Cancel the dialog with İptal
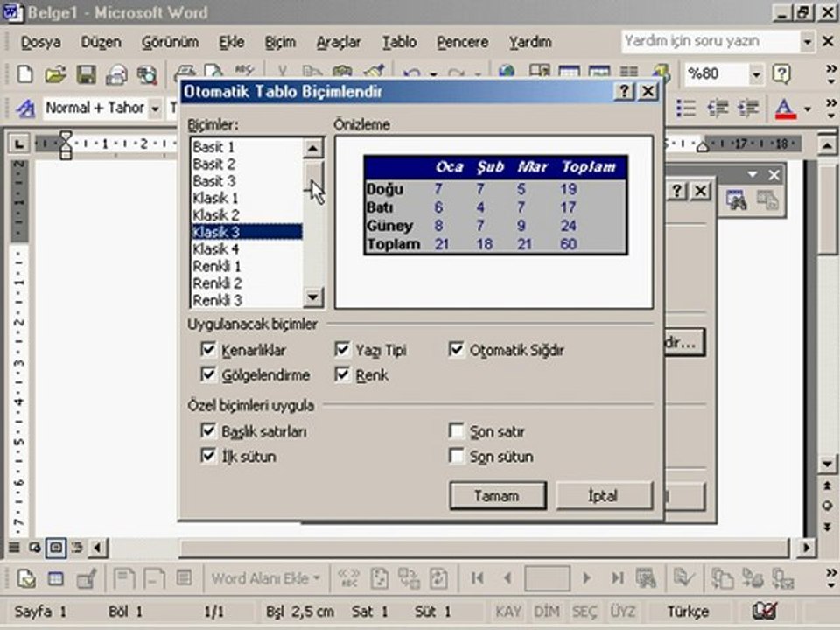 point(604,495)
